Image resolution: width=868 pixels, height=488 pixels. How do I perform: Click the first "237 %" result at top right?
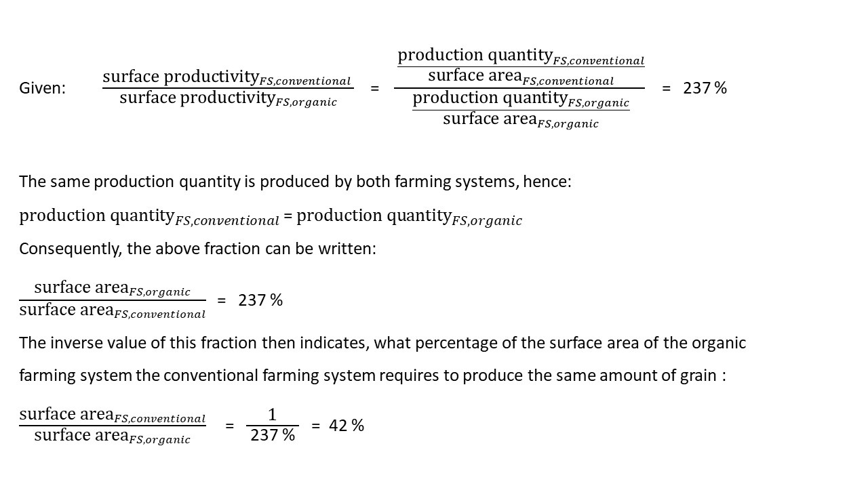pyautogui.click(x=705, y=88)
